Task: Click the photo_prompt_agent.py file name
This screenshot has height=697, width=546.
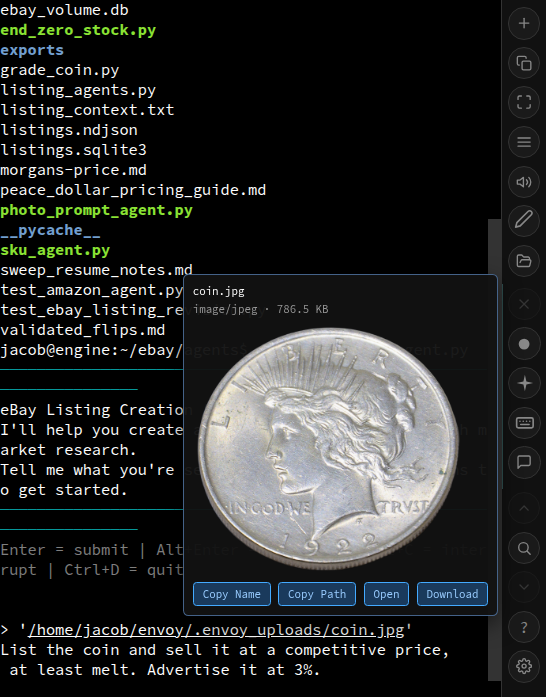Action: pyautogui.click(x=96, y=210)
